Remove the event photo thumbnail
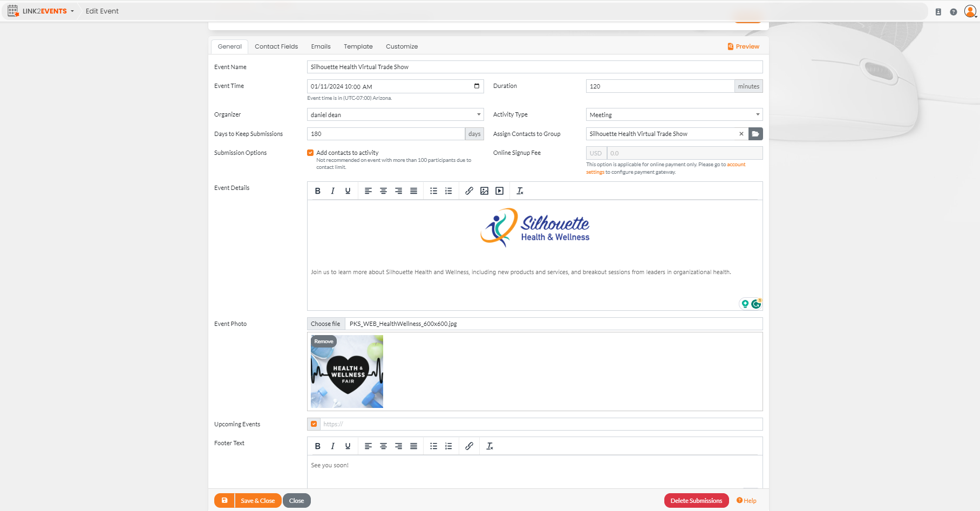 (x=324, y=342)
